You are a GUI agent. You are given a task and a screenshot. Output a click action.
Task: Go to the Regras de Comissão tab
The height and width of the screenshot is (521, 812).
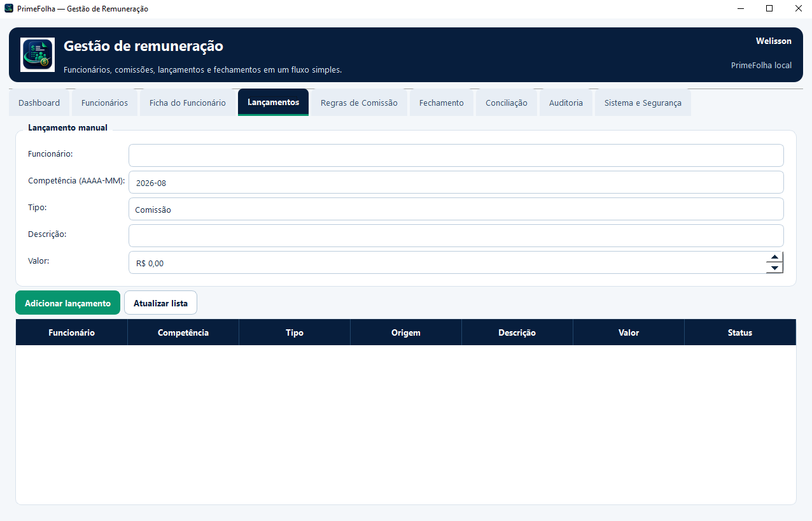click(359, 103)
